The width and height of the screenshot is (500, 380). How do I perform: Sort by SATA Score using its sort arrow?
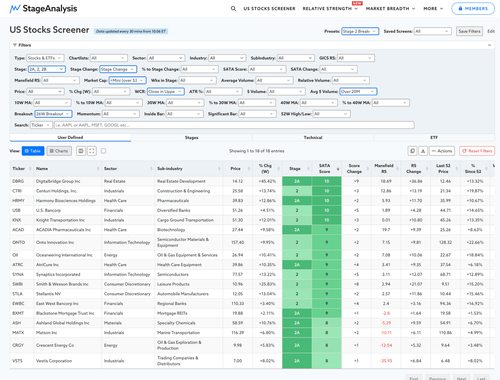[x=338, y=169]
